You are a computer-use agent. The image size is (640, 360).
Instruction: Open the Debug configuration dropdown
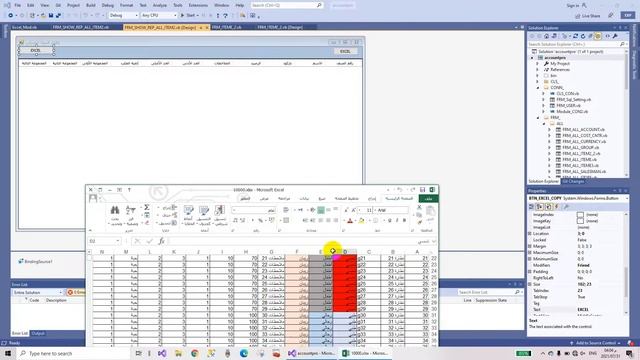[123, 16]
